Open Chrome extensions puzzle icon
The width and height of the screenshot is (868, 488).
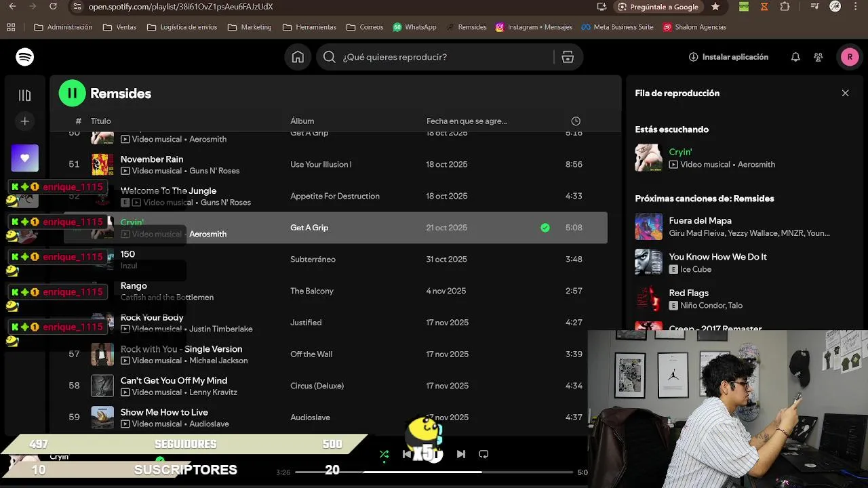785,7
